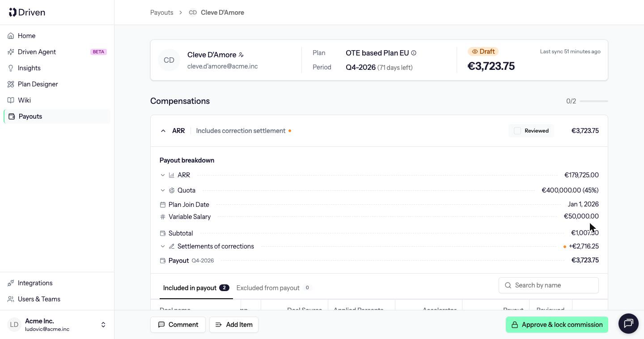Viewport: 644px width, 339px height.
Task: Open Payouts in the sidebar
Action: tap(57, 116)
